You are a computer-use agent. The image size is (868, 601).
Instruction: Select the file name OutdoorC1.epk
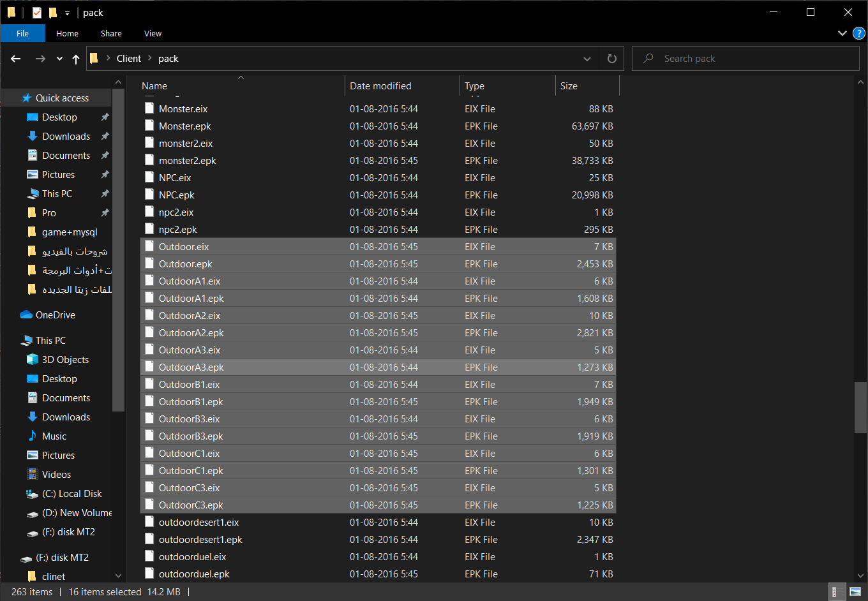191,471
